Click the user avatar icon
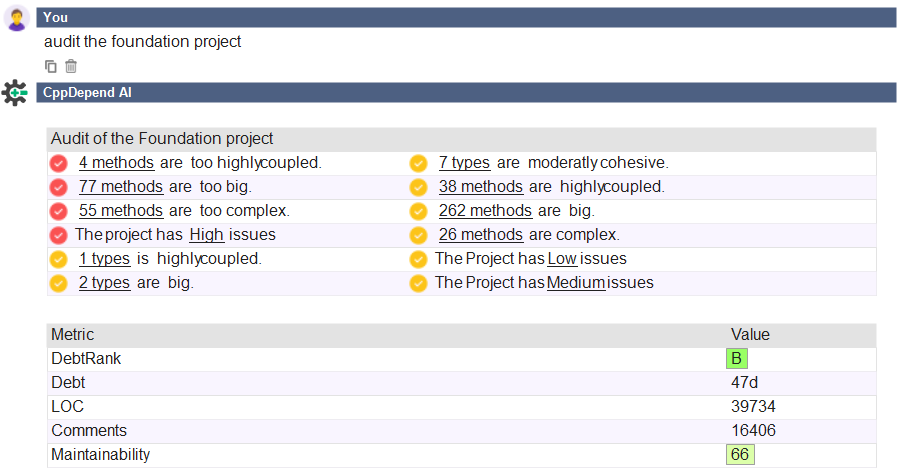The width and height of the screenshot is (904, 471). click(x=17, y=18)
